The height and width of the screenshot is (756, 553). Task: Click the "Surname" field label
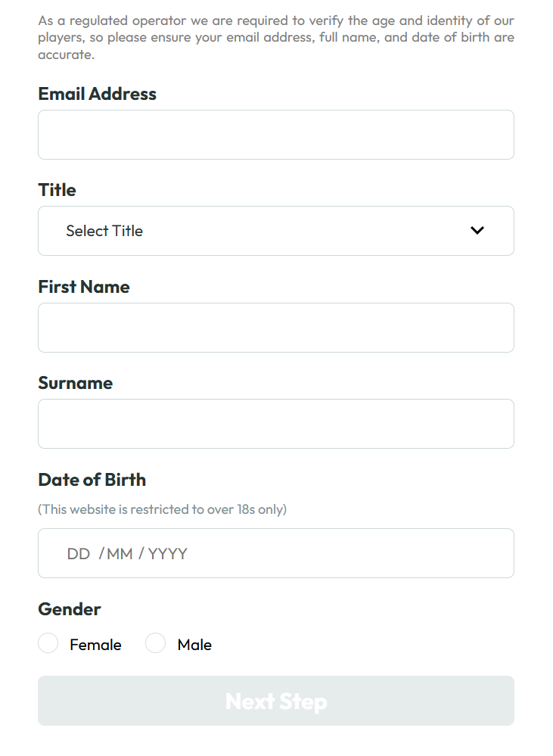point(76,383)
